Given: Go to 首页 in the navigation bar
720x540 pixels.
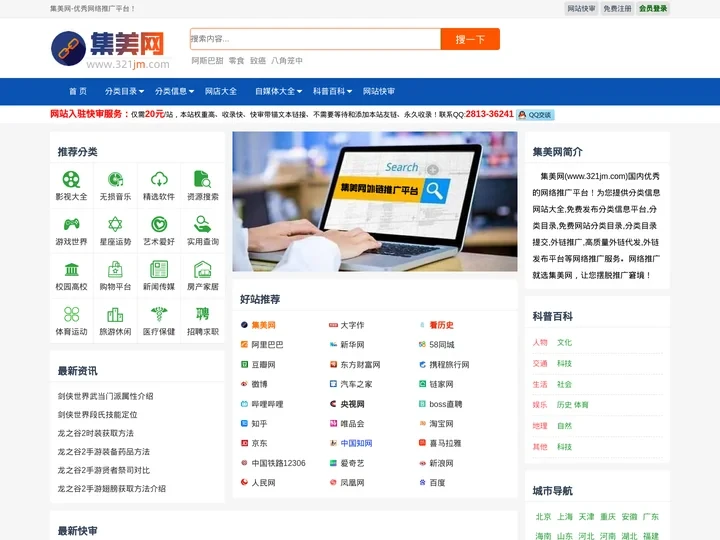Looking at the screenshot, I should pyautogui.click(x=78, y=91).
